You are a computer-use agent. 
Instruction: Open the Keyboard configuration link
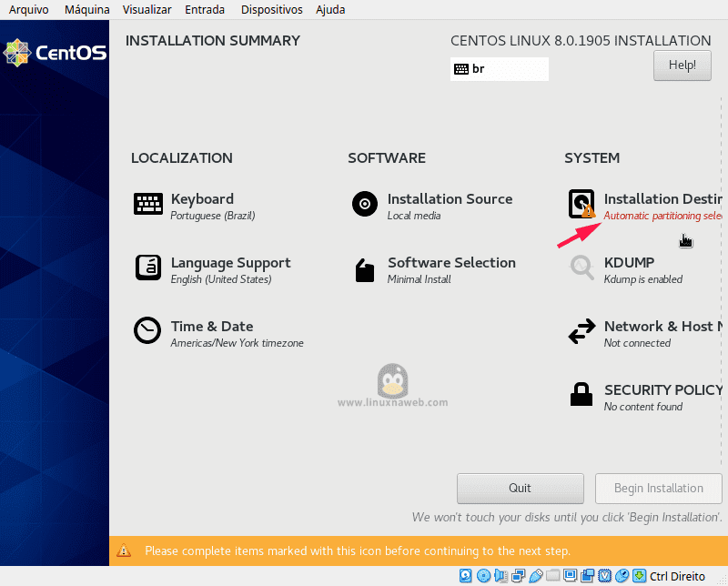click(202, 199)
